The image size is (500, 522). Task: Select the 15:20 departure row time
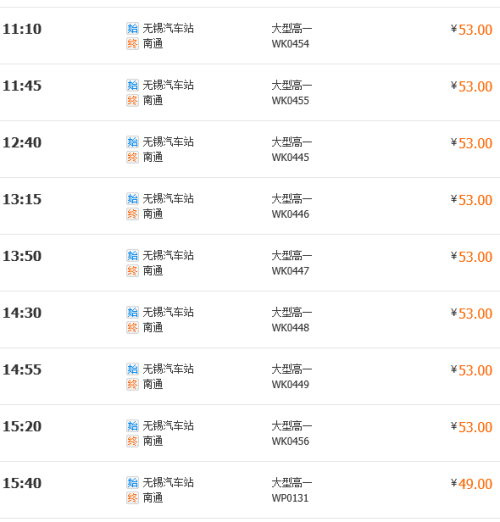(x=22, y=426)
